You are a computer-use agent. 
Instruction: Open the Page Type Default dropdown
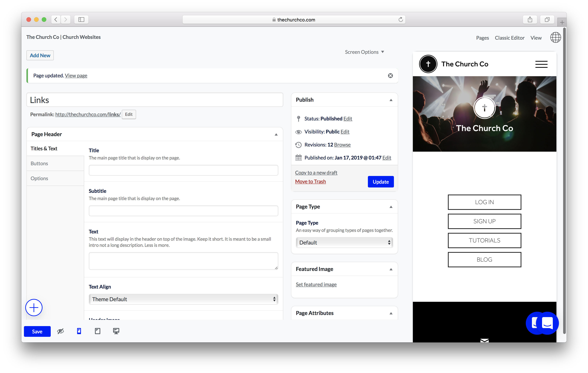click(x=344, y=243)
